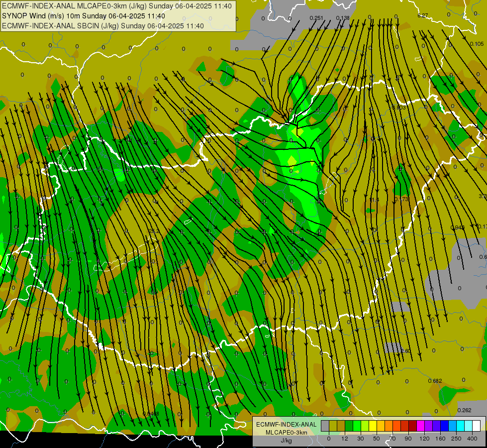Click legend label ECMWF-INDEX-ANAL
This screenshot has height=448, width=487.
(287, 425)
